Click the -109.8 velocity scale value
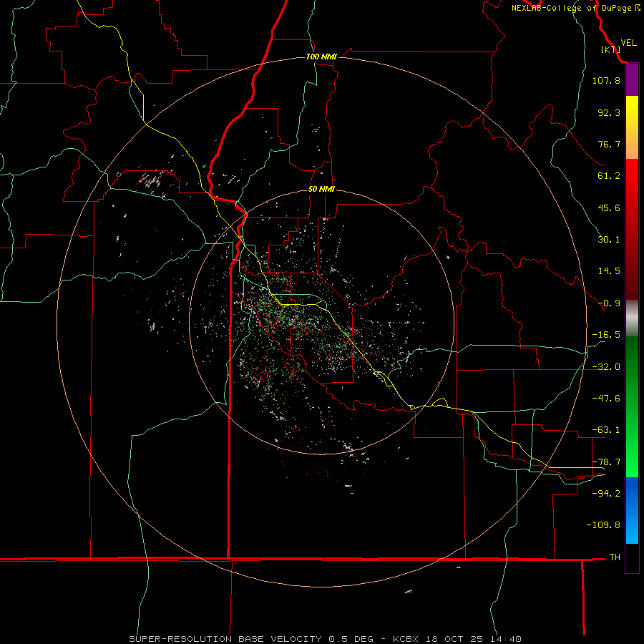Viewport: 644px width, 644px height. point(603,525)
